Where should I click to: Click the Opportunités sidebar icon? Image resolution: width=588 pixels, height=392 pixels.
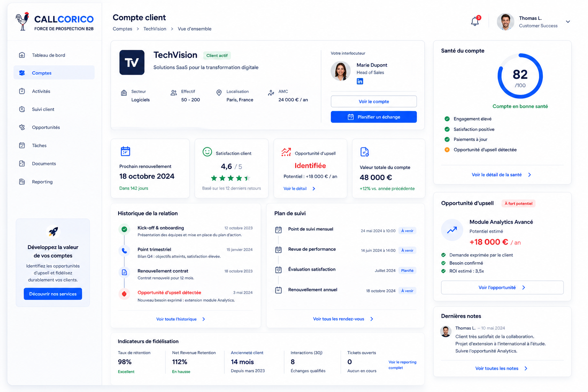click(x=22, y=127)
